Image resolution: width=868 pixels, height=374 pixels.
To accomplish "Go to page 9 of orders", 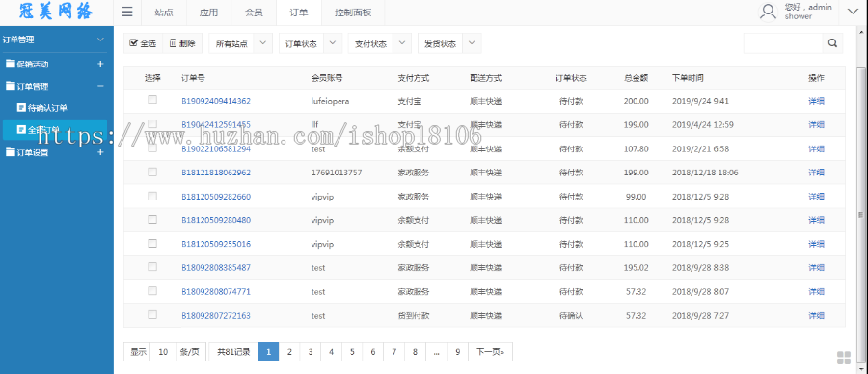I will pos(457,351).
